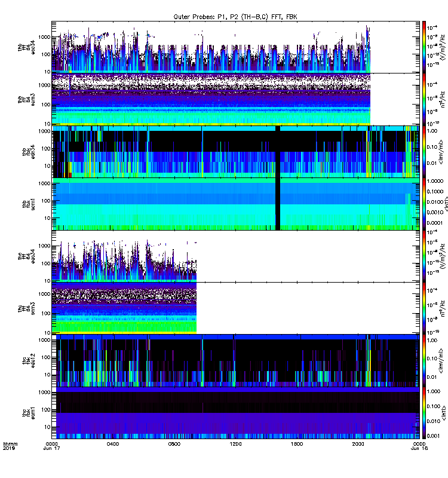This screenshot has height=478, width=448.
Task: Click the color bar of thc fbk edc12 panel
Action: pos(424,361)
